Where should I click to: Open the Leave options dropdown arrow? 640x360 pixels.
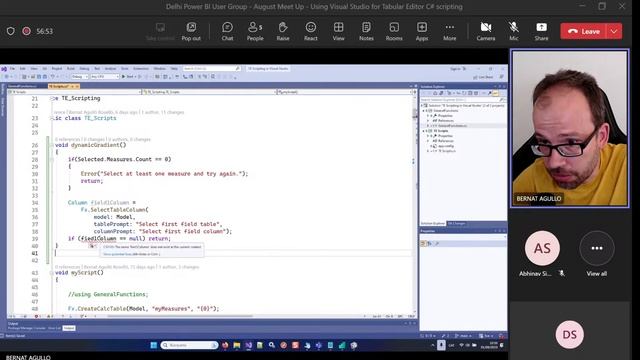point(614,31)
